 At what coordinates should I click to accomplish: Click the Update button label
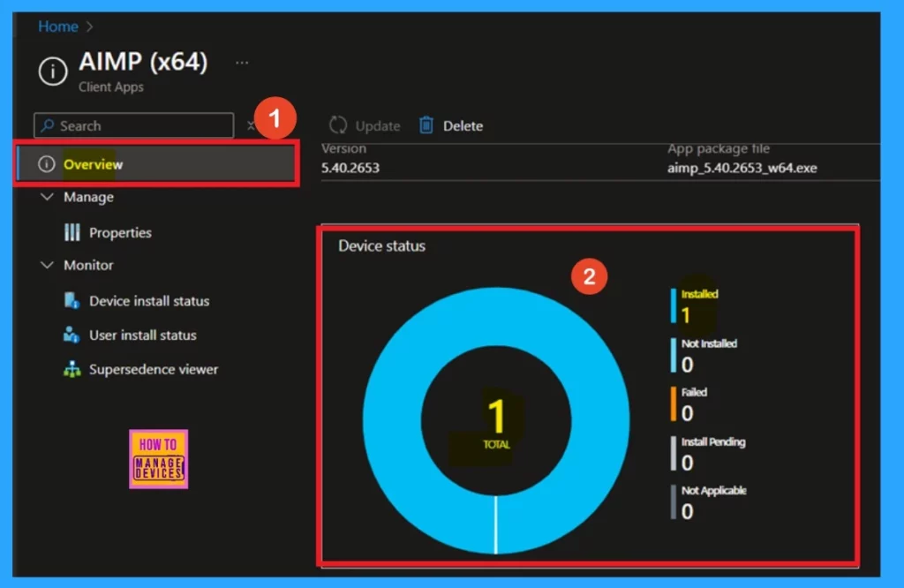[x=378, y=125]
